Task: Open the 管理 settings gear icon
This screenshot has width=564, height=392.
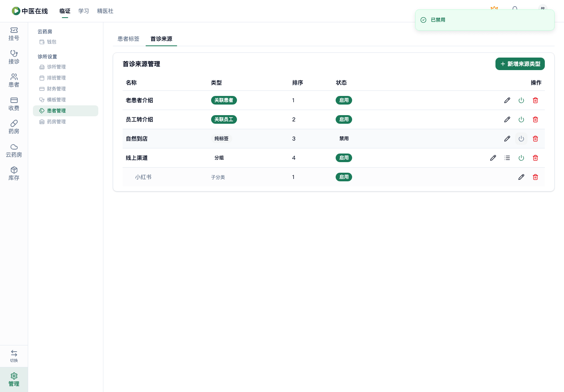Action: (14, 379)
